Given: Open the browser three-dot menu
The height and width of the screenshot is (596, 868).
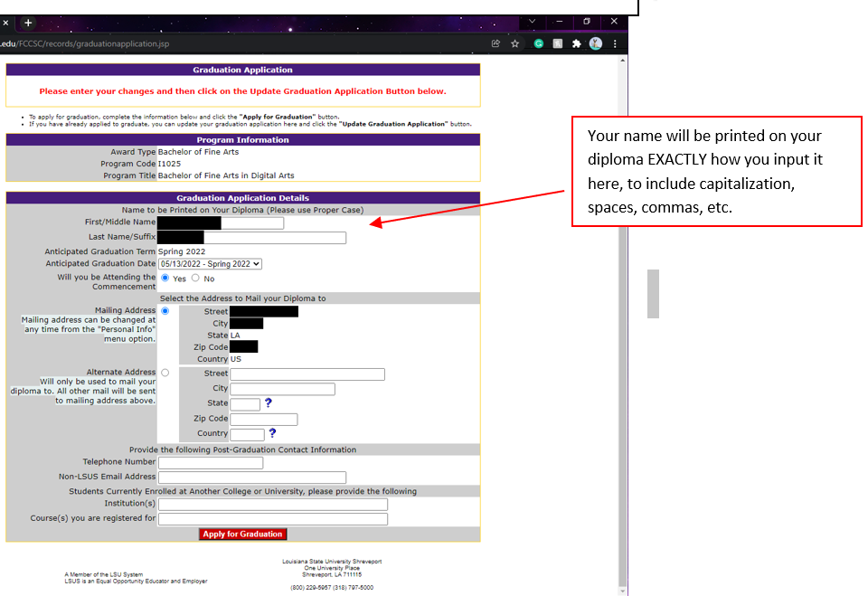Looking at the screenshot, I should (x=615, y=43).
